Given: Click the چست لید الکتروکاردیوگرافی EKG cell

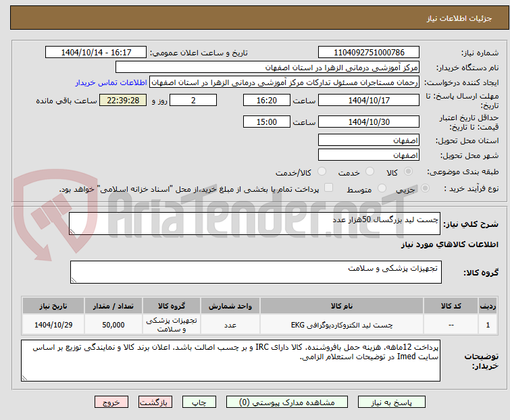Looking at the screenshot, I should [342, 324].
